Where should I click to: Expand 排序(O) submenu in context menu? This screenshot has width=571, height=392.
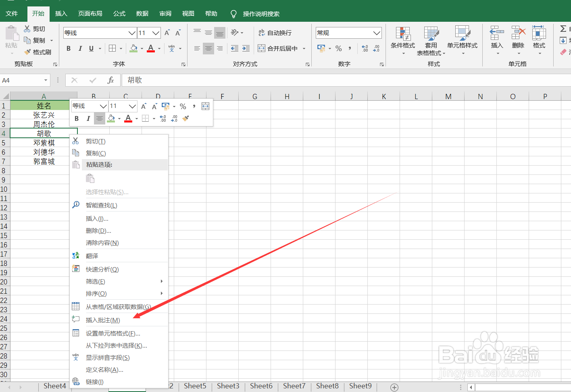click(x=162, y=293)
